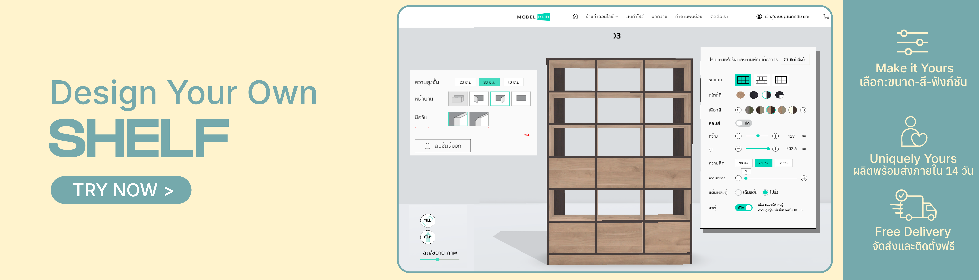Image resolution: width=980 pixels, height=280 pixels.
Task: Expand the ร้านค้าออนไลน์ dropdown menu
Action: point(602,16)
